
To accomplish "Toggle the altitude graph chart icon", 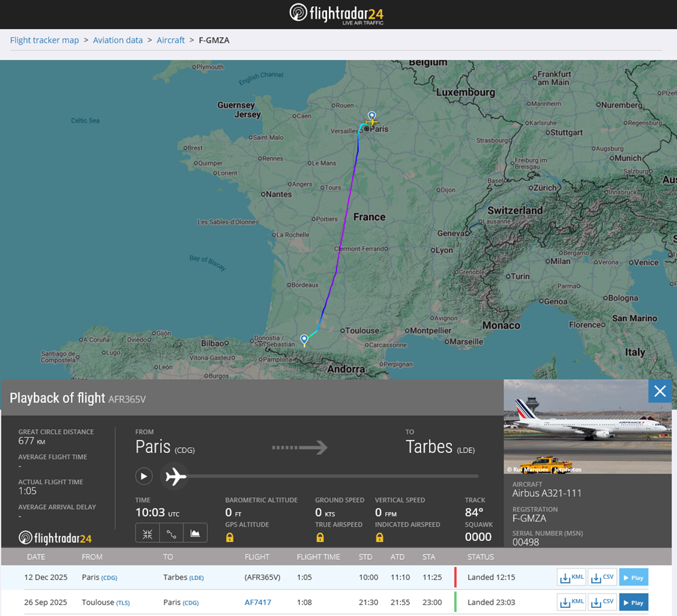I will (195, 533).
